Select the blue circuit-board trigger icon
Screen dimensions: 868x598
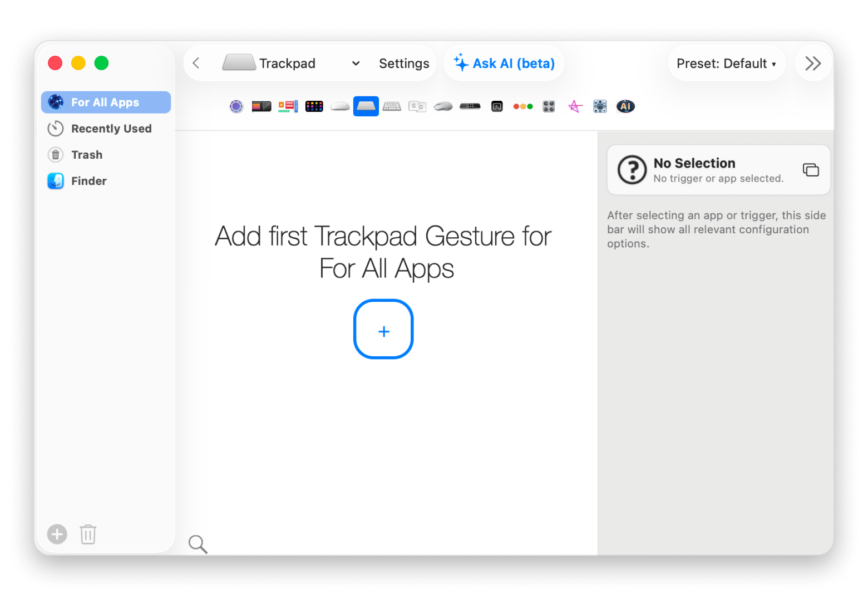(x=600, y=106)
